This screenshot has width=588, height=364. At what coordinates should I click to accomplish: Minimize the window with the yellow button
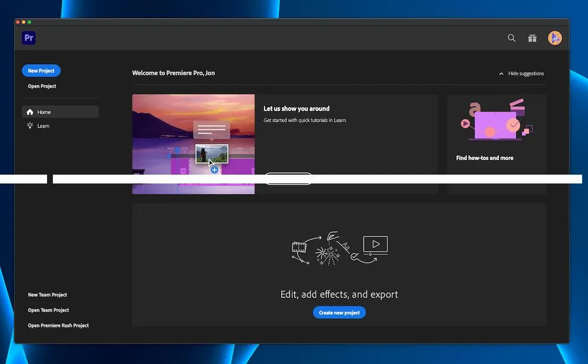click(x=24, y=22)
